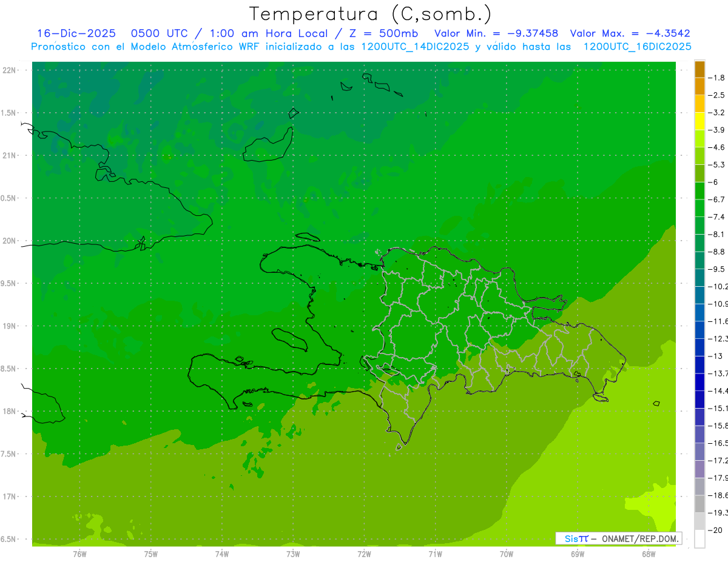Click the '-13' legend label
This screenshot has height=562, width=728.
tap(715, 356)
